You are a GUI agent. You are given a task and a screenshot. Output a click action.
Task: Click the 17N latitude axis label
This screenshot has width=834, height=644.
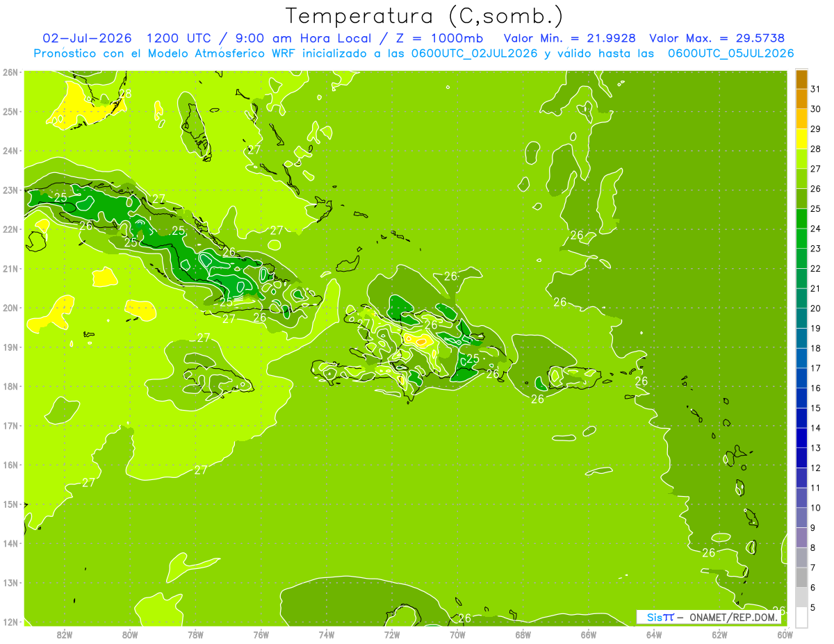point(10,426)
